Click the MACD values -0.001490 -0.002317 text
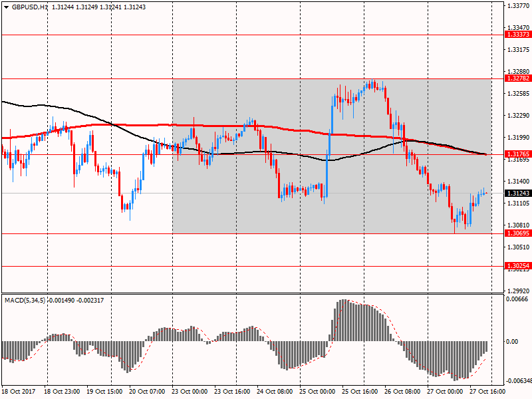 [76, 301]
